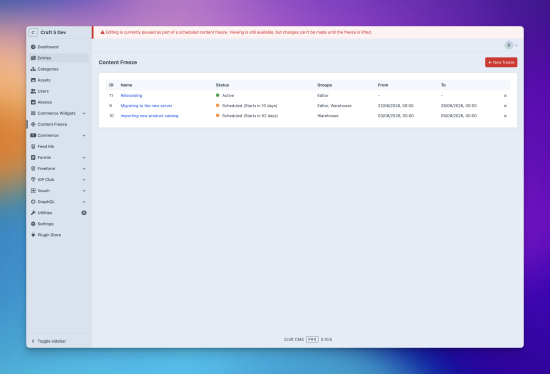The width and height of the screenshot is (550, 374).
Task: Click the Name column header
Action: pyautogui.click(x=126, y=85)
